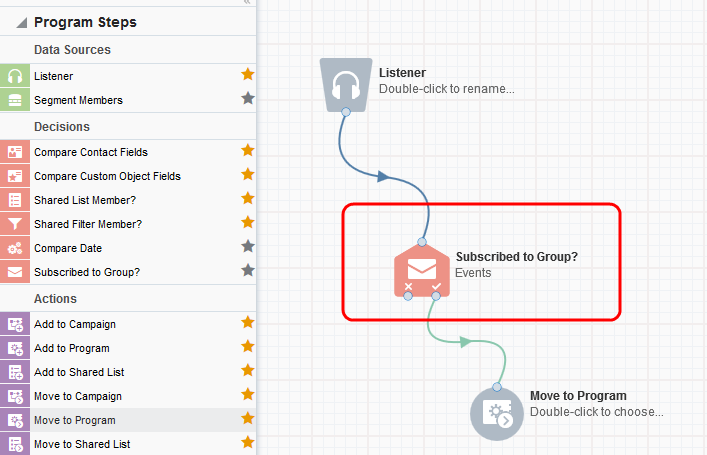707x455 pixels.
Task: Choose the Shared Filter Member? funnel icon
Action: 15,224
